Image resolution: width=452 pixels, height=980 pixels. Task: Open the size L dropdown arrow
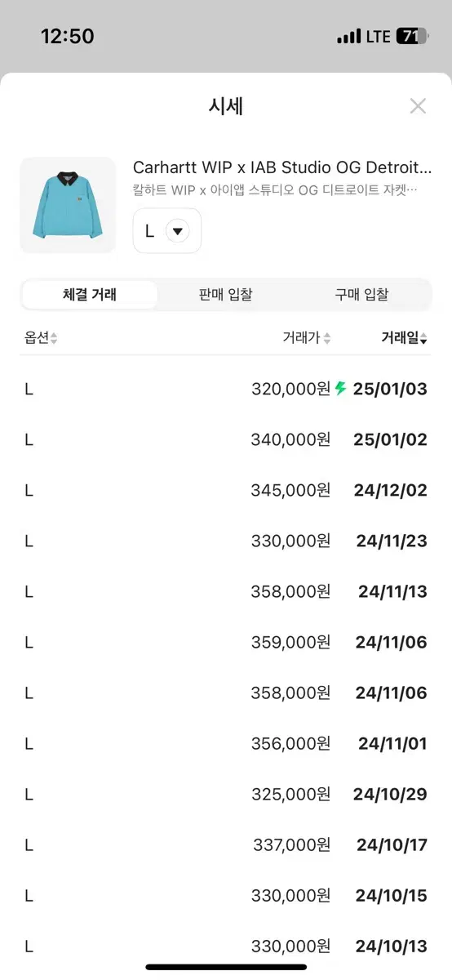pyautogui.click(x=177, y=231)
